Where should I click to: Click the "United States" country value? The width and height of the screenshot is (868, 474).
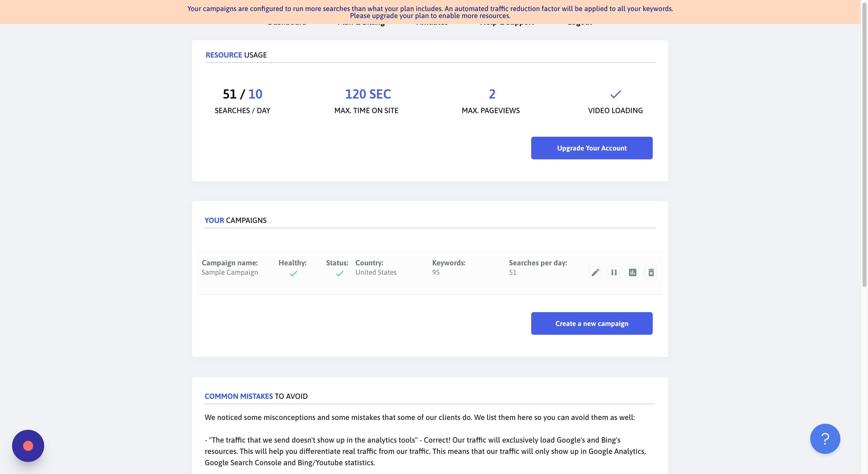coord(376,272)
